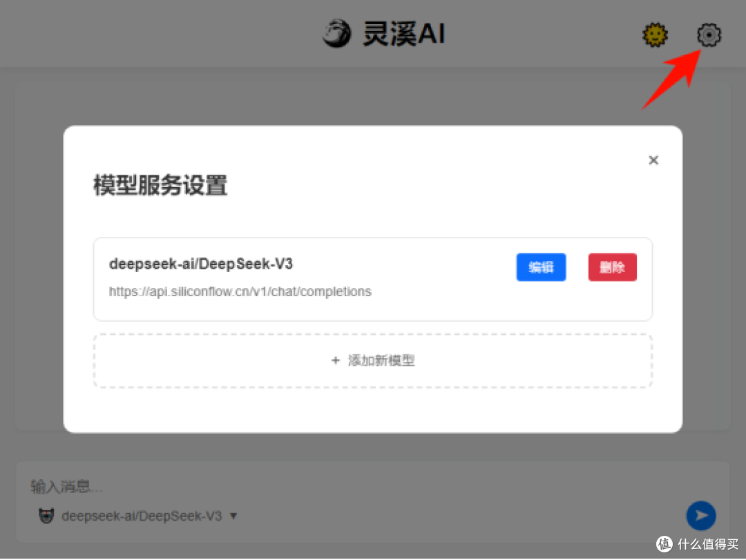
Task: Select the deepseek-ai/DeepSeek-V3 model name in dialog
Action: pyautogui.click(x=201, y=264)
